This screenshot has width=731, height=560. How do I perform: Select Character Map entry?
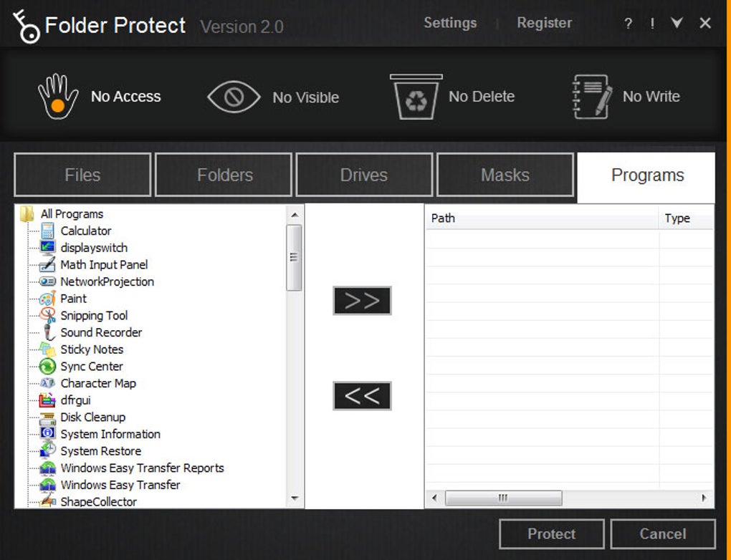[x=98, y=383]
